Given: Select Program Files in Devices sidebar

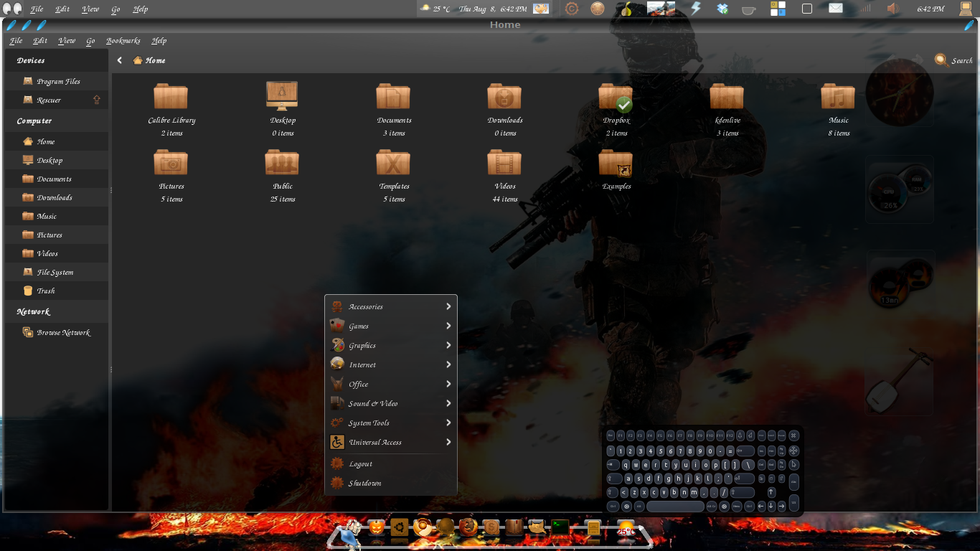Looking at the screenshot, I should pyautogui.click(x=57, y=81).
